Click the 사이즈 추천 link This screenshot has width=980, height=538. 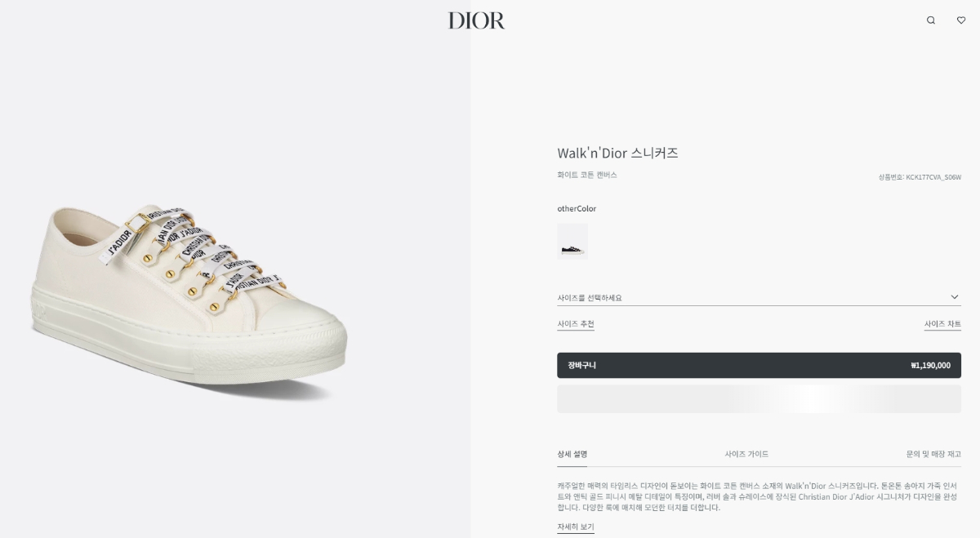click(x=576, y=324)
